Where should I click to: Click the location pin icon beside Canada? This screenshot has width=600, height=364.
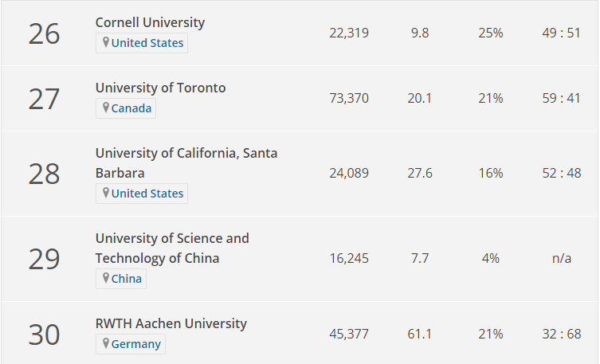tap(106, 108)
